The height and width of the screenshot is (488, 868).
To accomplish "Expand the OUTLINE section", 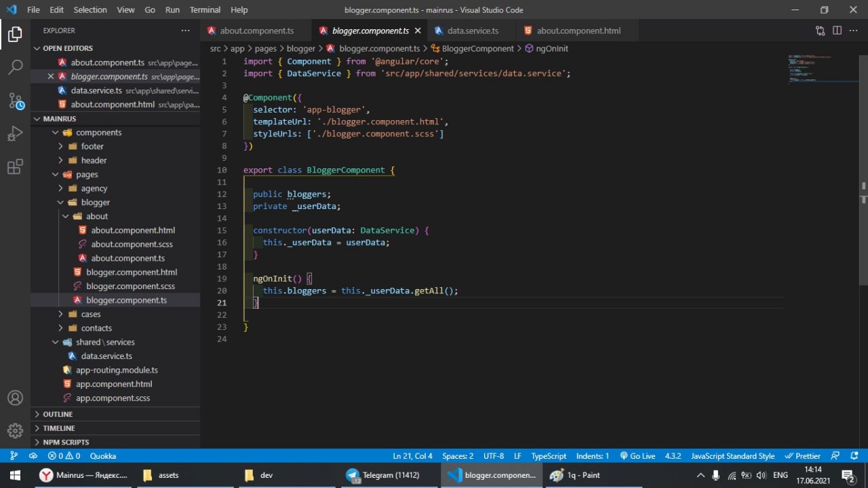I will tap(58, 414).
